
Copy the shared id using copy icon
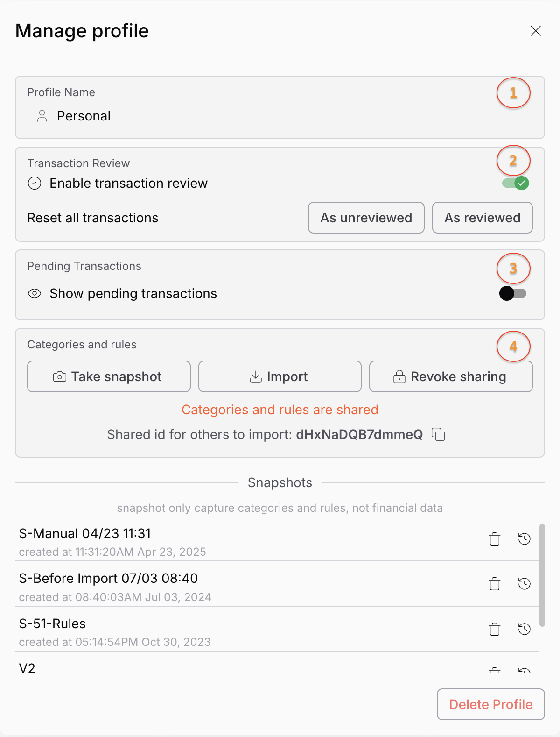click(x=439, y=434)
